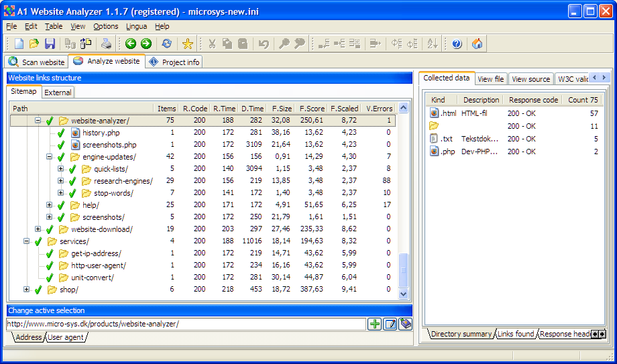Create a new project with the blank page icon
Image resolution: width=617 pixels, height=364 pixels.
[x=19, y=44]
